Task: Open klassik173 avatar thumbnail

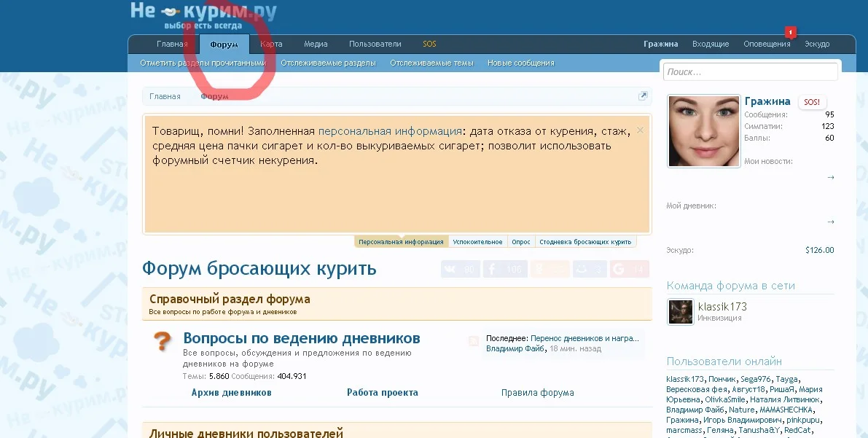Action: 681,312
